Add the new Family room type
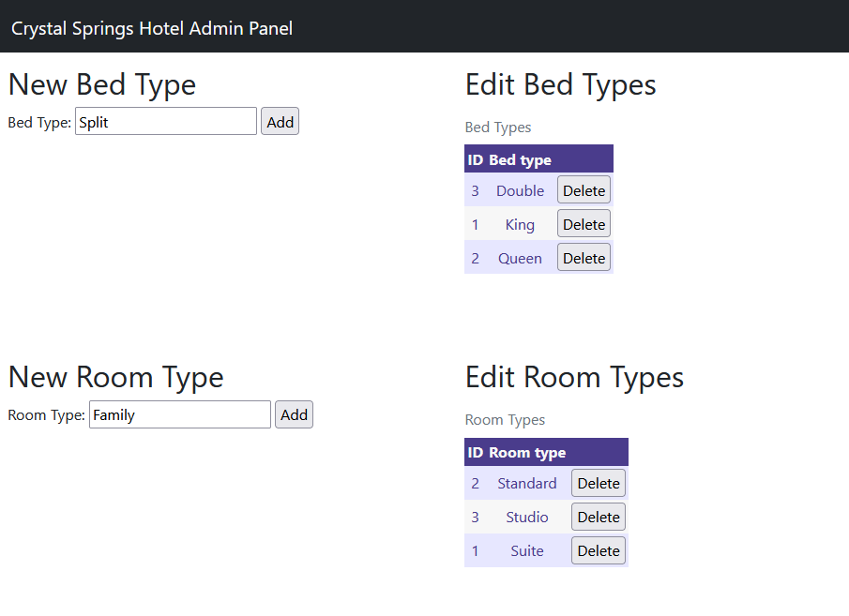The width and height of the screenshot is (849, 616). click(x=294, y=414)
